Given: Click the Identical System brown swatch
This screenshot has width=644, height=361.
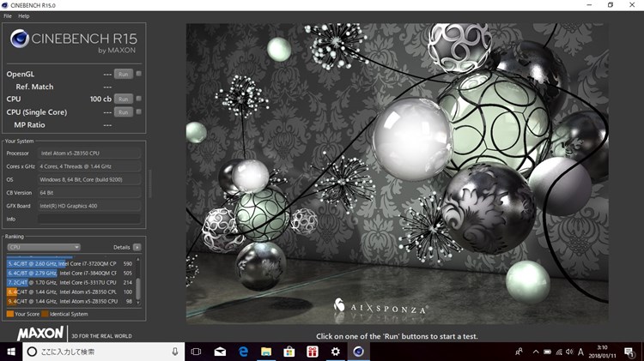Looking at the screenshot, I should click(x=45, y=314).
